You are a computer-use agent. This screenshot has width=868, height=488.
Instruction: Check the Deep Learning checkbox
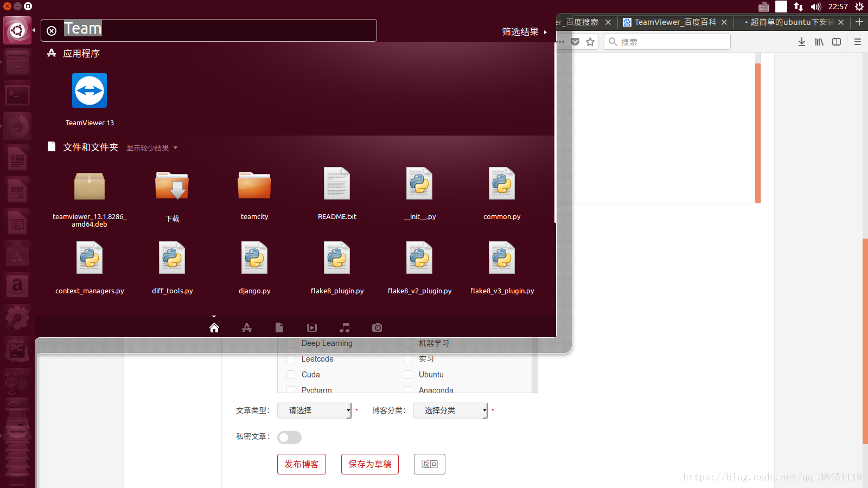pos(291,343)
